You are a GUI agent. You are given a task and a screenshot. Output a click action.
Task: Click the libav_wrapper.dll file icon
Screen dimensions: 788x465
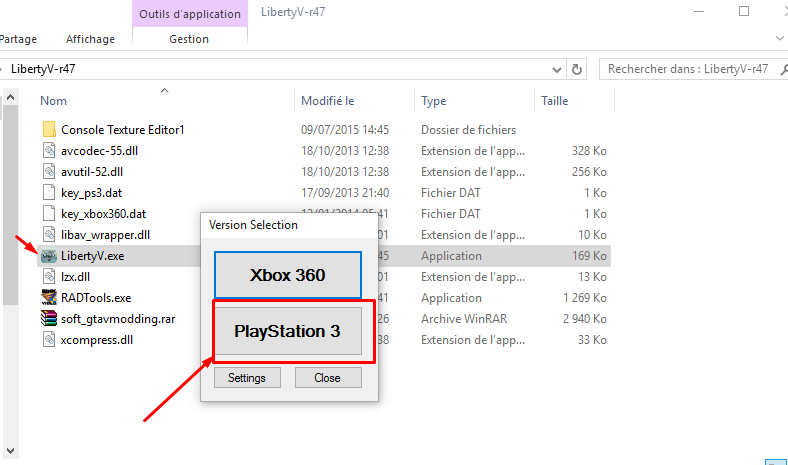click(49, 235)
